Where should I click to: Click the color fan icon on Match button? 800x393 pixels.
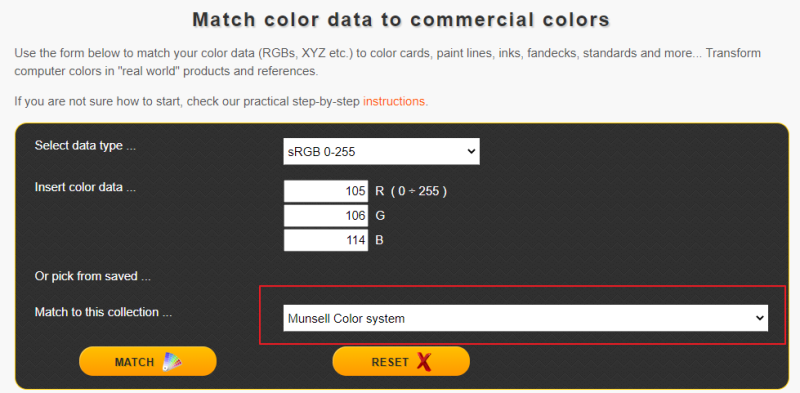click(x=172, y=361)
